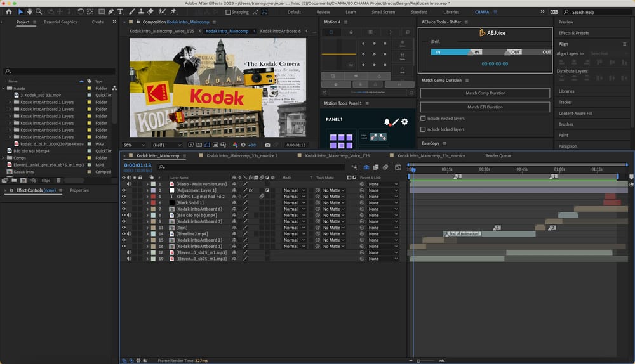The image size is (635, 364).
Task: Click the bell notification icon in Panel 1
Action: (387, 122)
